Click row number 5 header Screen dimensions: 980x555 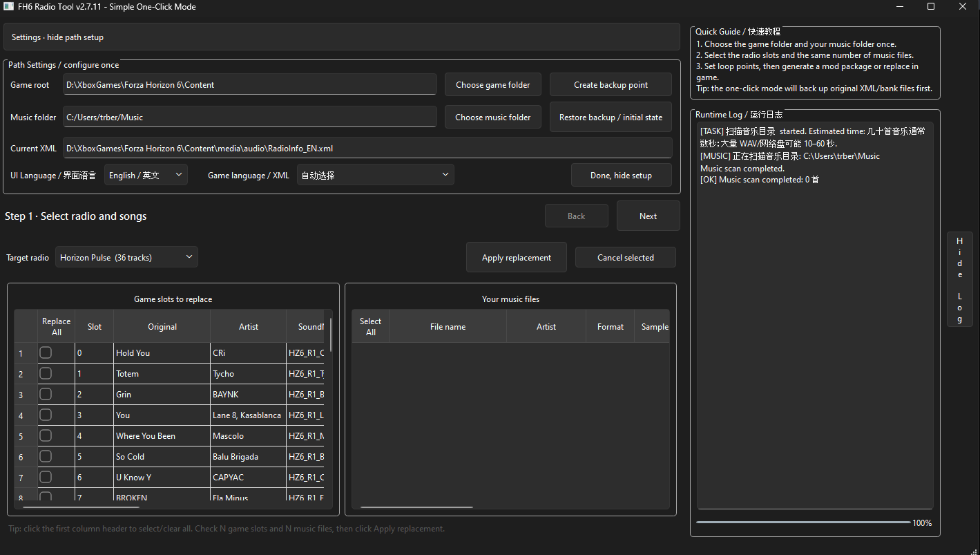pos(26,436)
